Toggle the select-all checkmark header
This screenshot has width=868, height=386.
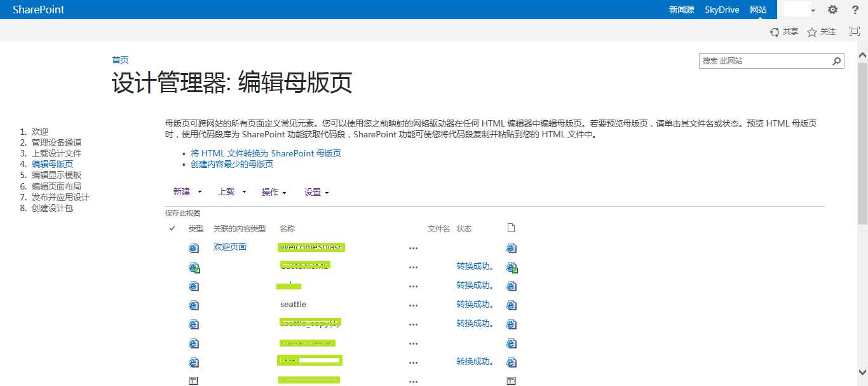click(x=172, y=228)
